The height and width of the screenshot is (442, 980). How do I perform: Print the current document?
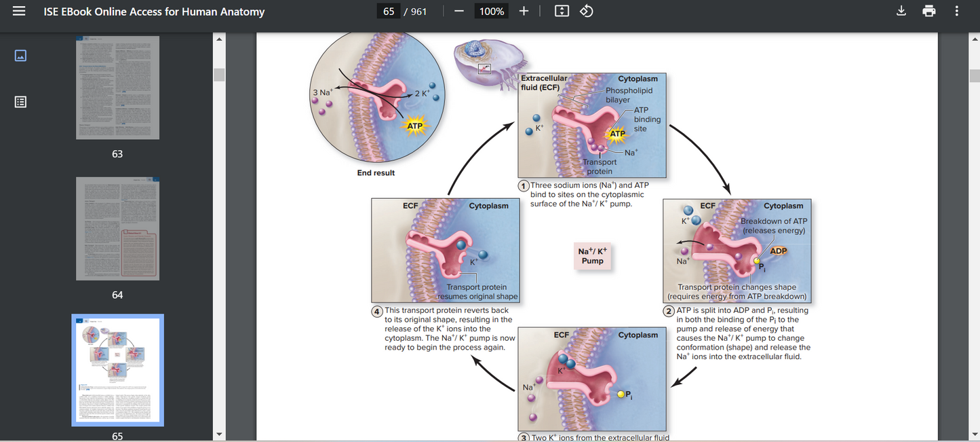[928, 11]
